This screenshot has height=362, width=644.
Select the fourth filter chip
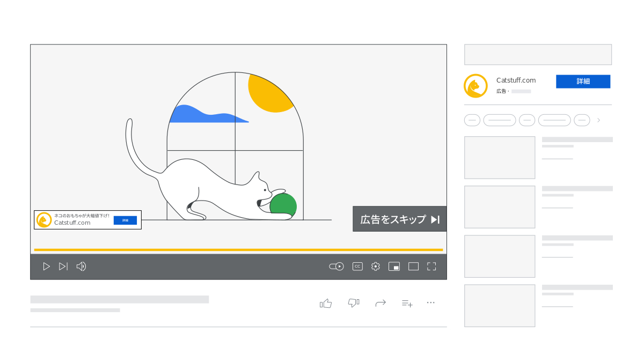click(x=554, y=120)
